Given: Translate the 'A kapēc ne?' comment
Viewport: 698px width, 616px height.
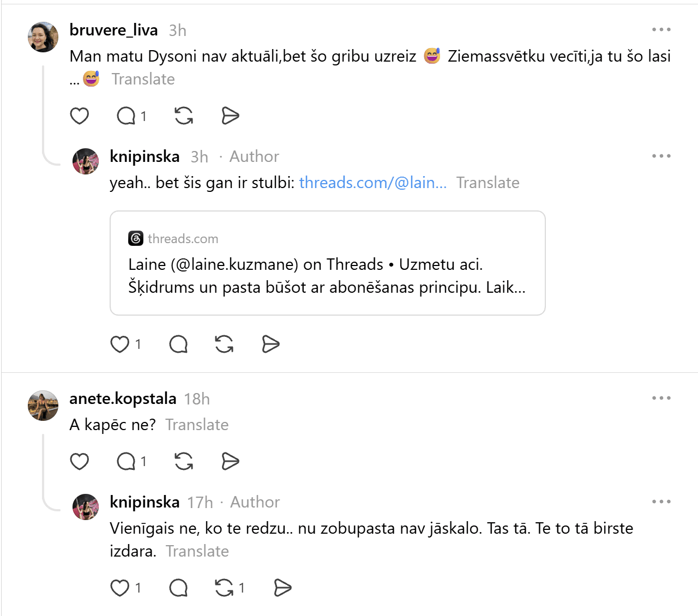Looking at the screenshot, I should click(x=197, y=425).
